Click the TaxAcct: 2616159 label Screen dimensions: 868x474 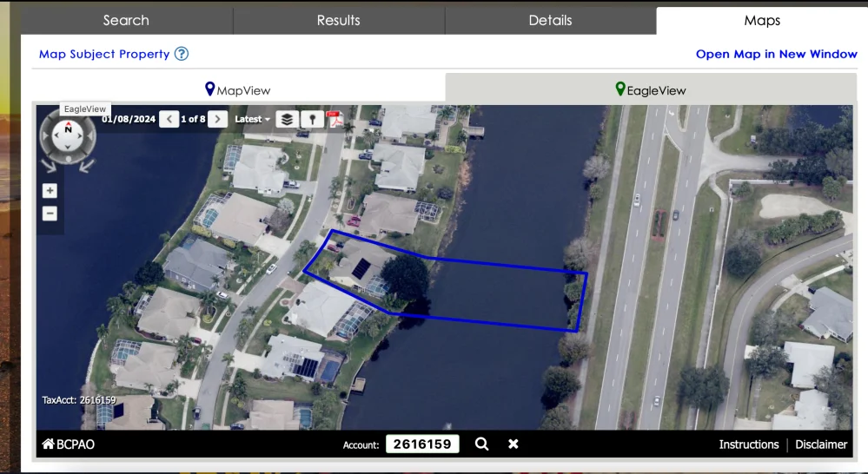pyautogui.click(x=79, y=400)
